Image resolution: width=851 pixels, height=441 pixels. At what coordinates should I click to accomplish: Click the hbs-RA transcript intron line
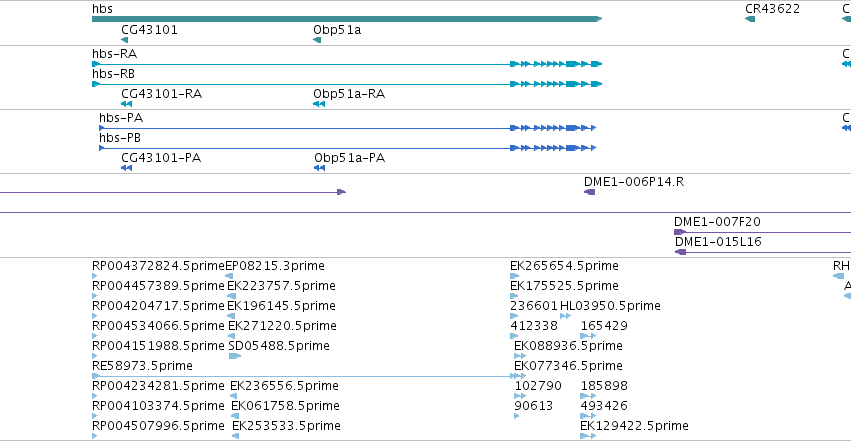coord(304,64)
